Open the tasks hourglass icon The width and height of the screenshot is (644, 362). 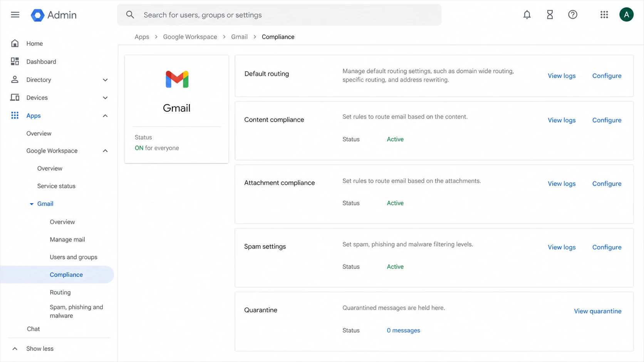tap(550, 15)
